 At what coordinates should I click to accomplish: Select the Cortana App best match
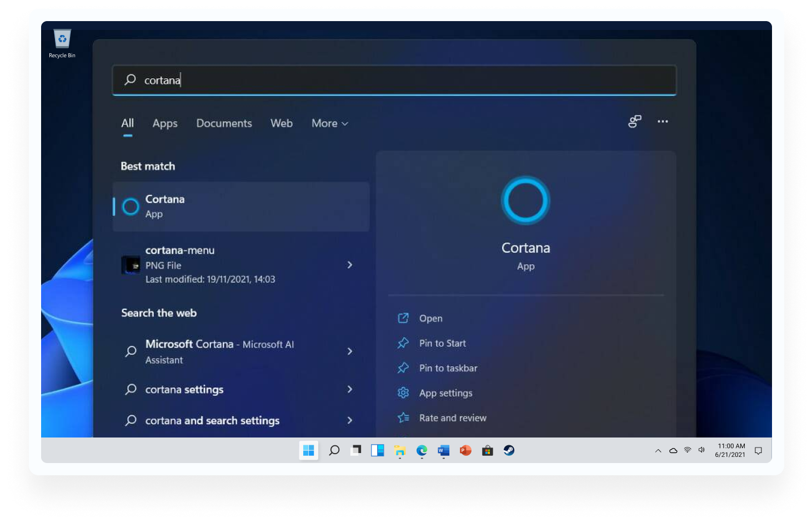tap(241, 207)
